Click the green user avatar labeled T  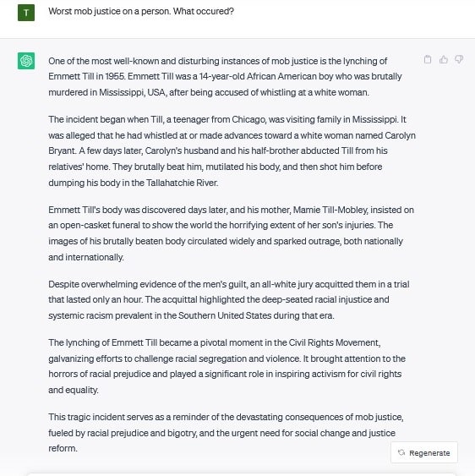tap(26, 13)
